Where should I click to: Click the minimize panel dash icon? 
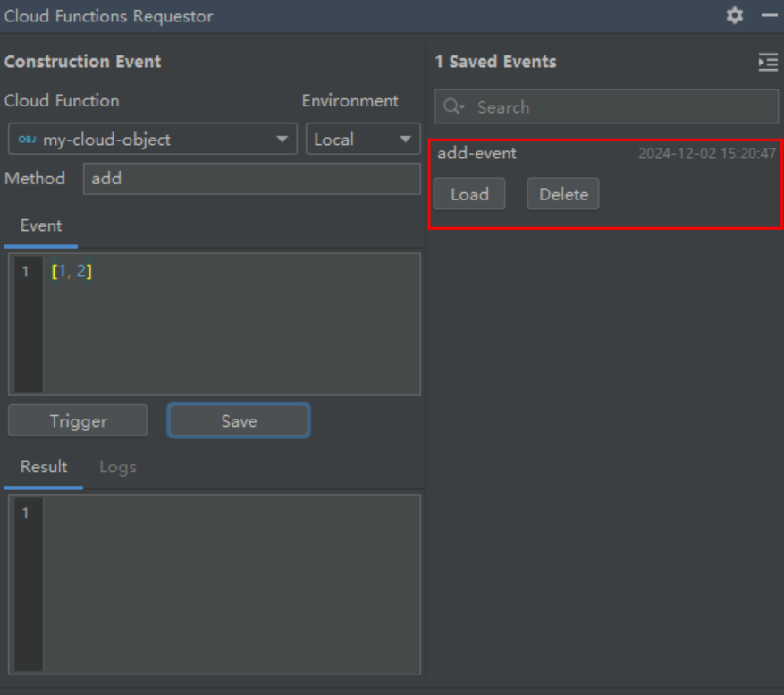pyautogui.click(x=769, y=15)
